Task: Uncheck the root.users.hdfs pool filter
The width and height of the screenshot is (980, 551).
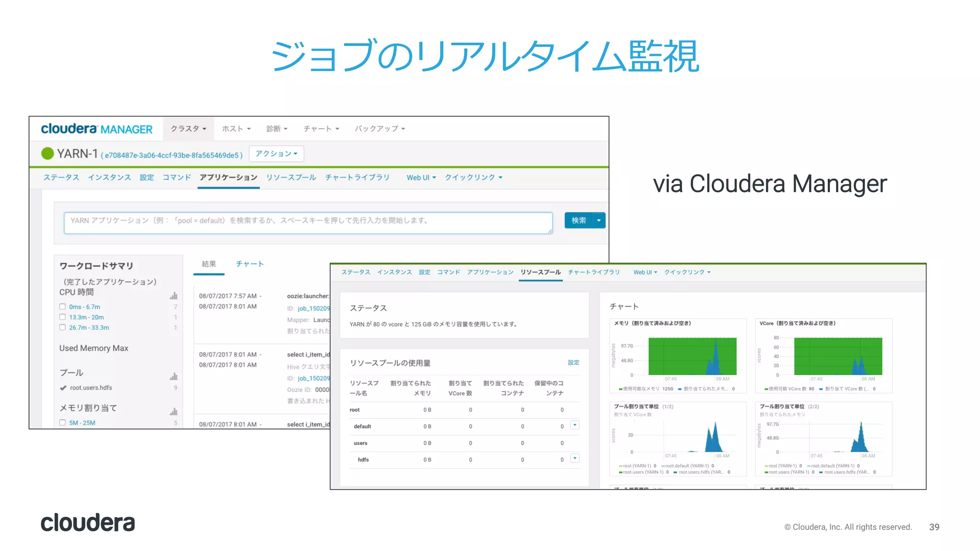Action: [x=63, y=388]
